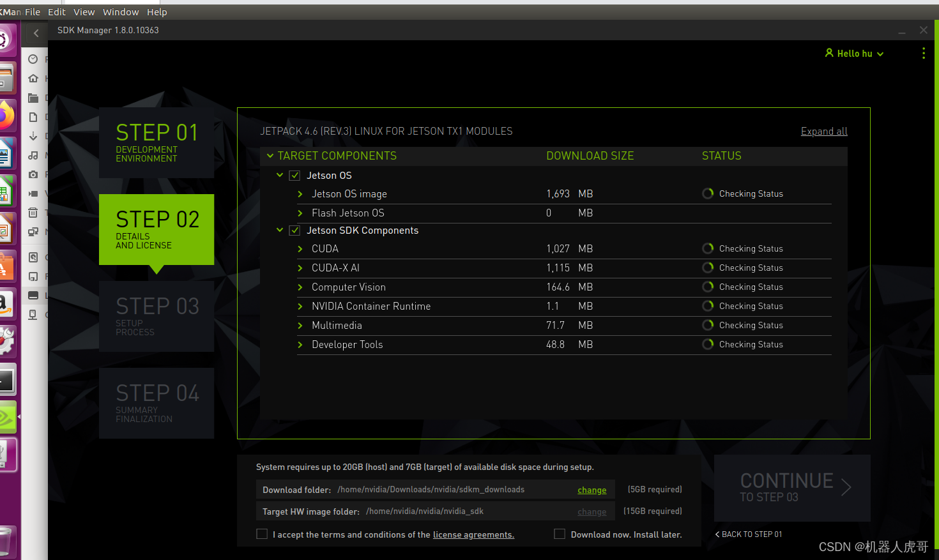The height and width of the screenshot is (560, 939).
Task: Enable Download now Install later option
Action: tap(560, 533)
